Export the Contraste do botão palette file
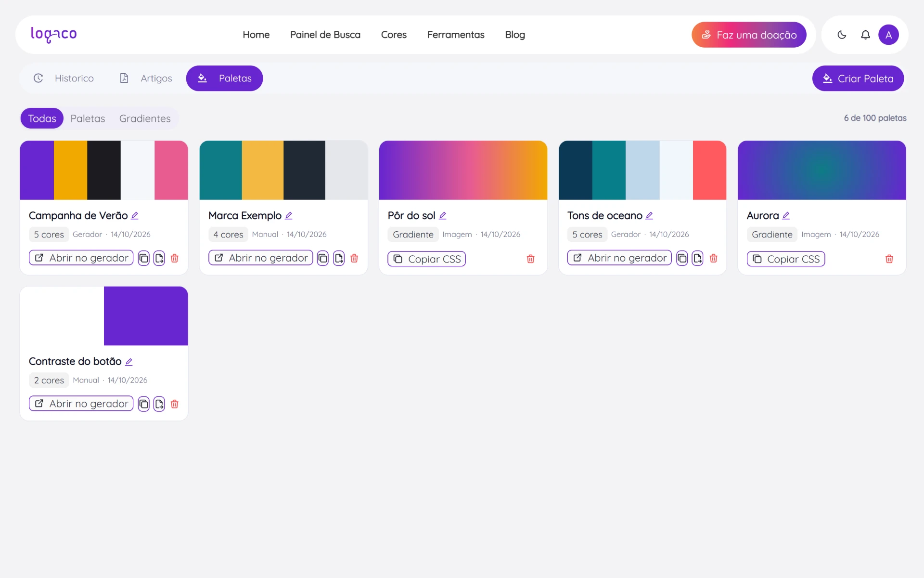The height and width of the screenshot is (578, 924). 159,404
